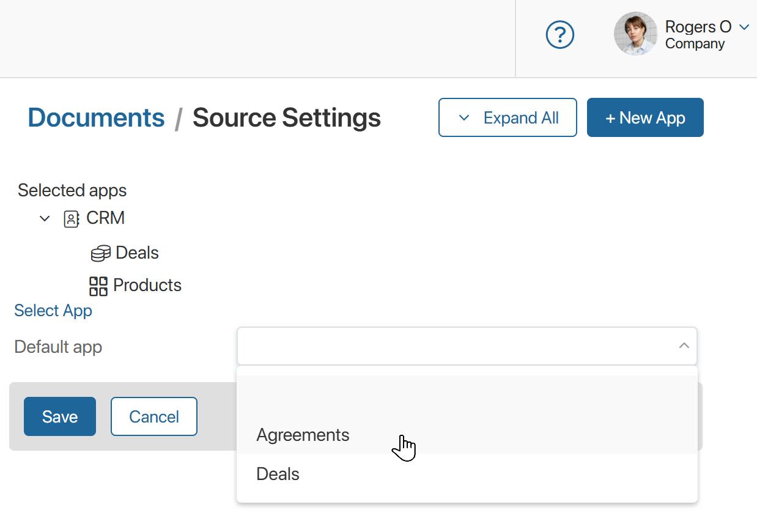Click the Select App link
The image size is (757, 532).
[53, 311]
